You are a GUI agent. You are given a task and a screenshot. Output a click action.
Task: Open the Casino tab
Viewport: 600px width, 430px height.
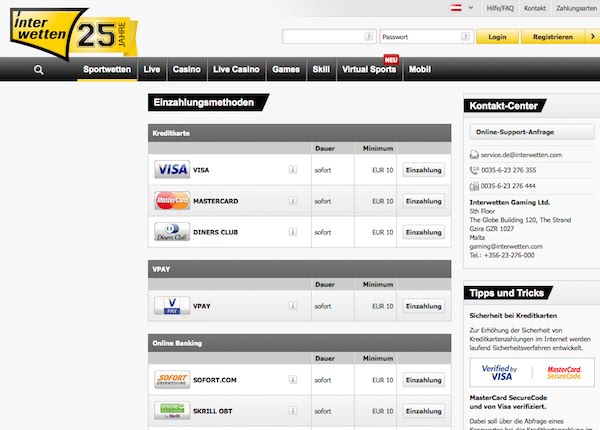coord(187,69)
